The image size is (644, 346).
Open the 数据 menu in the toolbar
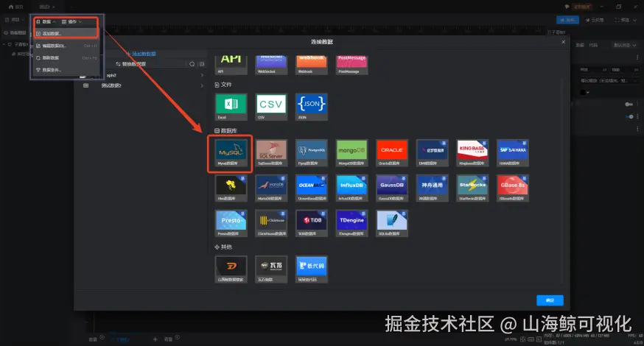click(x=46, y=22)
